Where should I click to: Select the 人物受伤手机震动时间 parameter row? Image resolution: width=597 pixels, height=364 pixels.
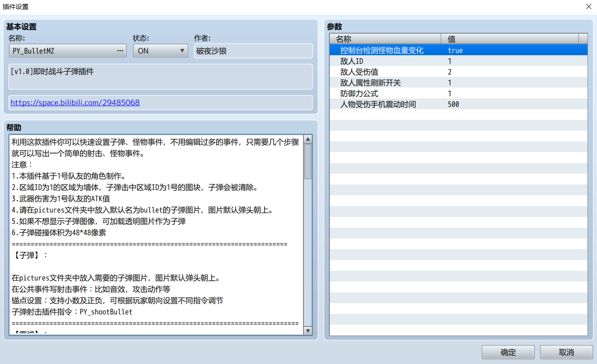point(458,104)
